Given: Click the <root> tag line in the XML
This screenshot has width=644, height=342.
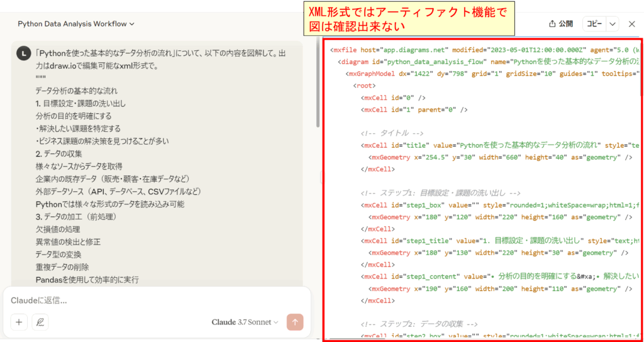Looking at the screenshot, I should [364, 85].
